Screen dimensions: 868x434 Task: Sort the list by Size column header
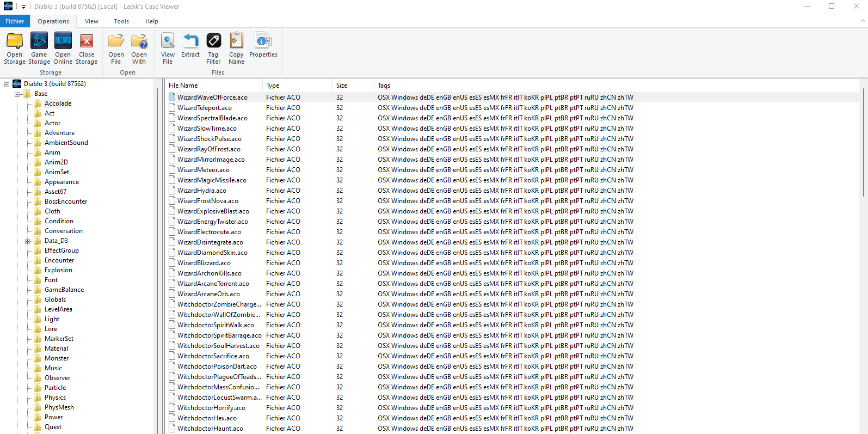pyautogui.click(x=353, y=85)
